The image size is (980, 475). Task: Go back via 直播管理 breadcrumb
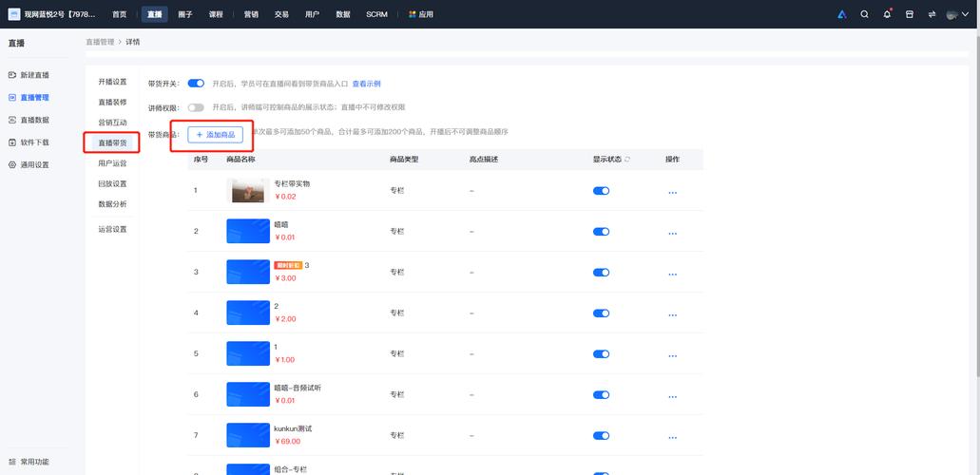pos(100,42)
